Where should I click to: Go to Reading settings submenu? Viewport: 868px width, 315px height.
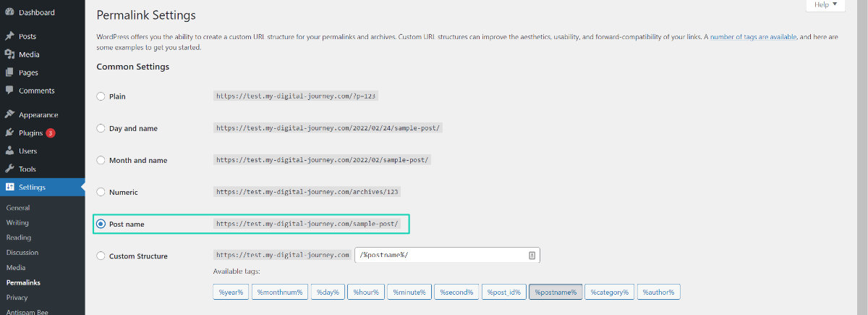click(x=19, y=238)
